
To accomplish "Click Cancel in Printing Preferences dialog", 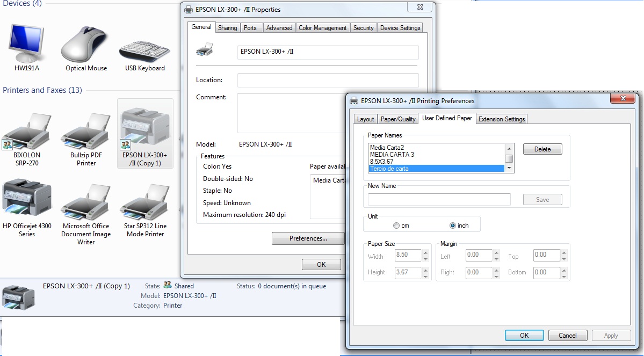I will pos(568,336).
